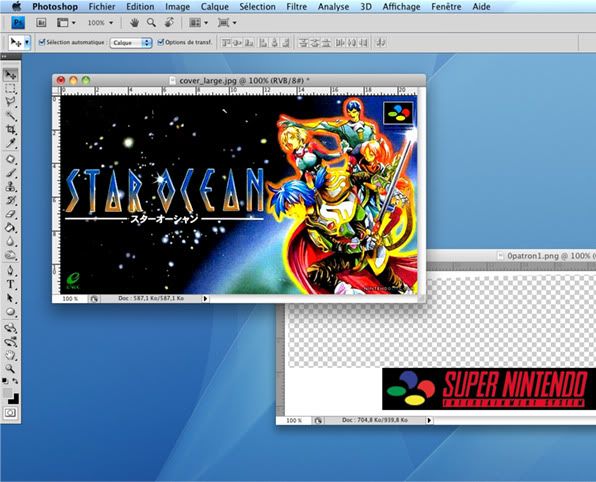Open the Analyse menu

333,6
